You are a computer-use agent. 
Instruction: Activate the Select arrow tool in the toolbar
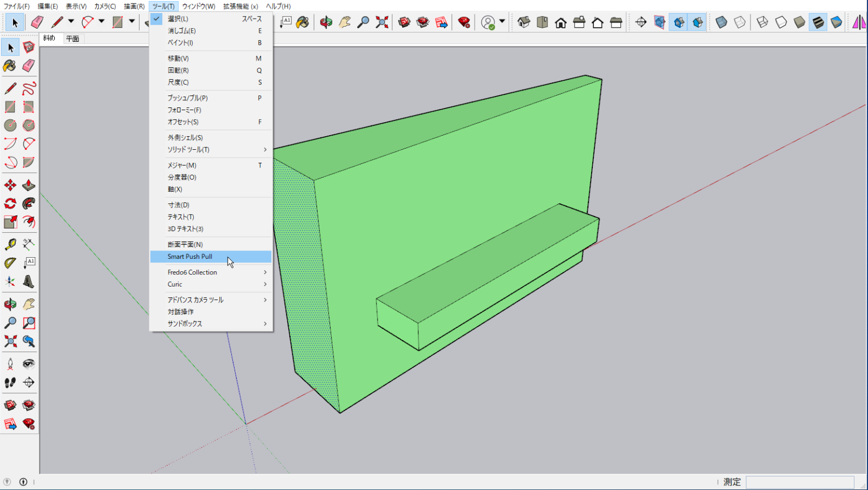pos(15,22)
